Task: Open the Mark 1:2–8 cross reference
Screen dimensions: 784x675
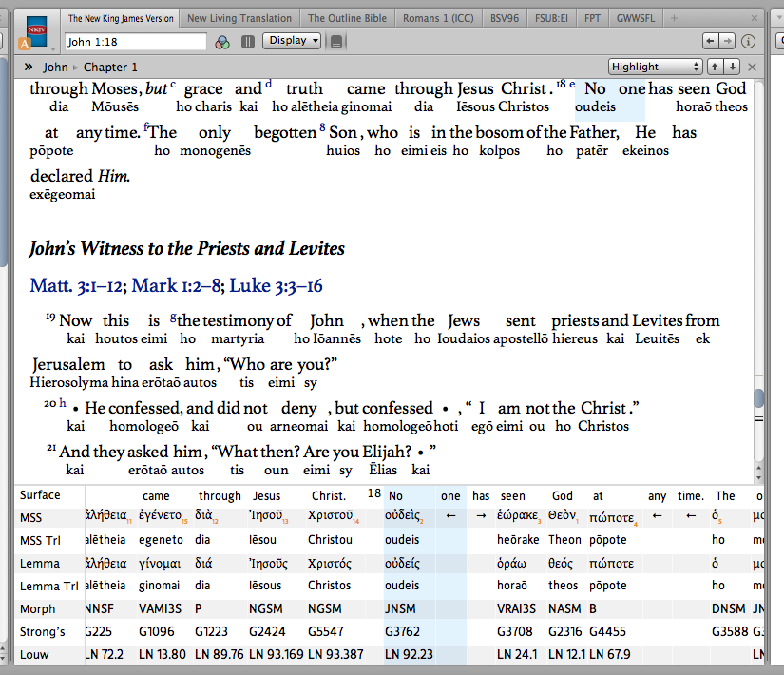Action: tap(177, 286)
